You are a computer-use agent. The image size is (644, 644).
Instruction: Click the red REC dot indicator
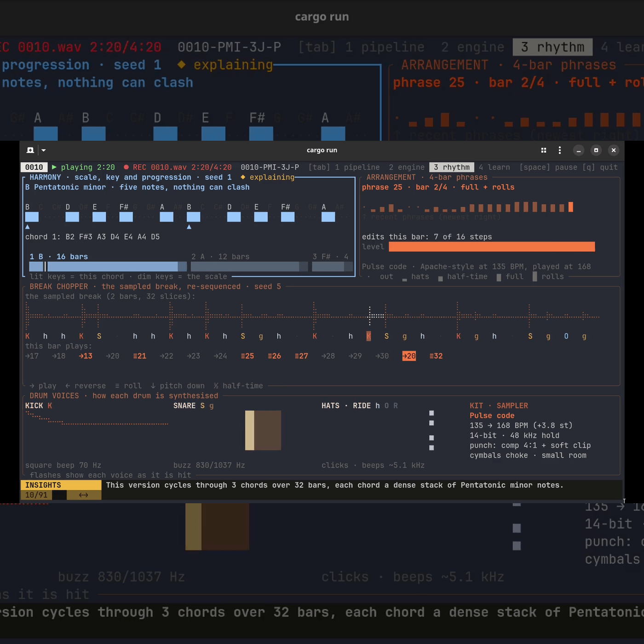point(126,167)
